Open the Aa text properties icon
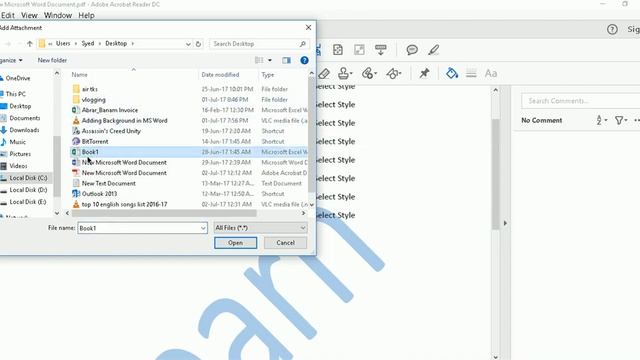This screenshot has width=640, height=360. coord(491,73)
